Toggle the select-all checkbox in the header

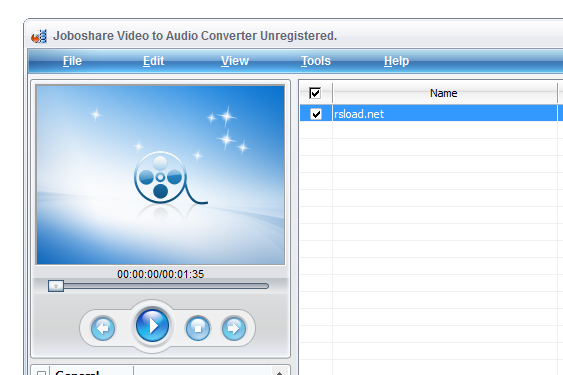tap(315, 93)
